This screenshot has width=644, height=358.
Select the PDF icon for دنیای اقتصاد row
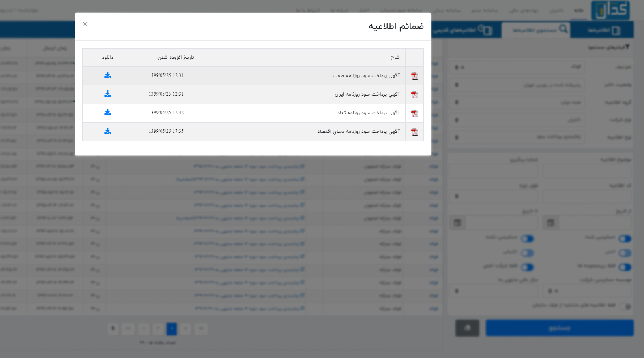coord(414,132)
